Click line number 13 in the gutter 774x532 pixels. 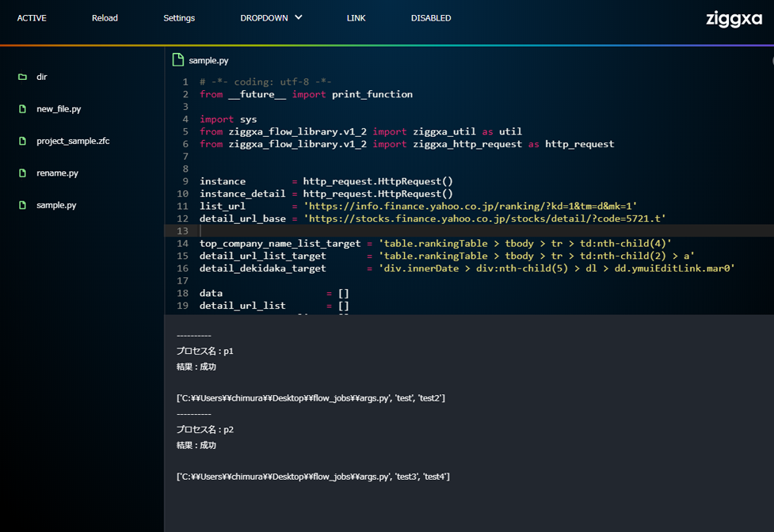(x=183, y=230)
